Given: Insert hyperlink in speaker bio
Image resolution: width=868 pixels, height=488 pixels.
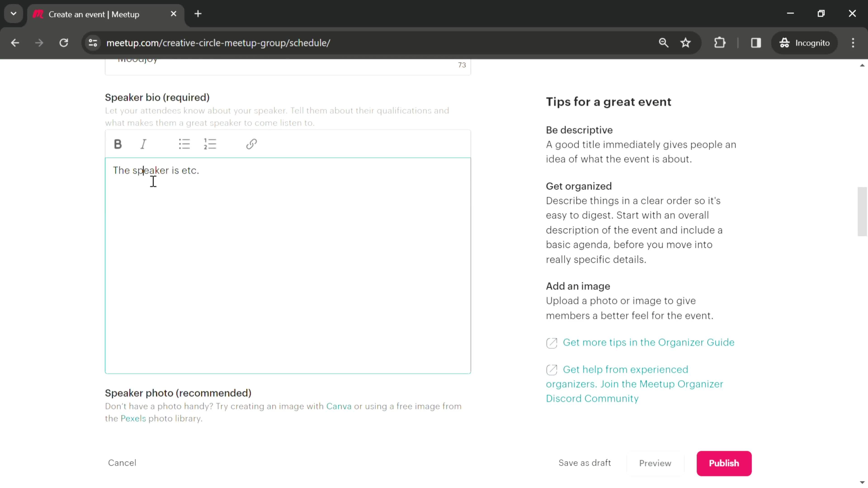Looking at the screenshot, I should click(252, 144).
